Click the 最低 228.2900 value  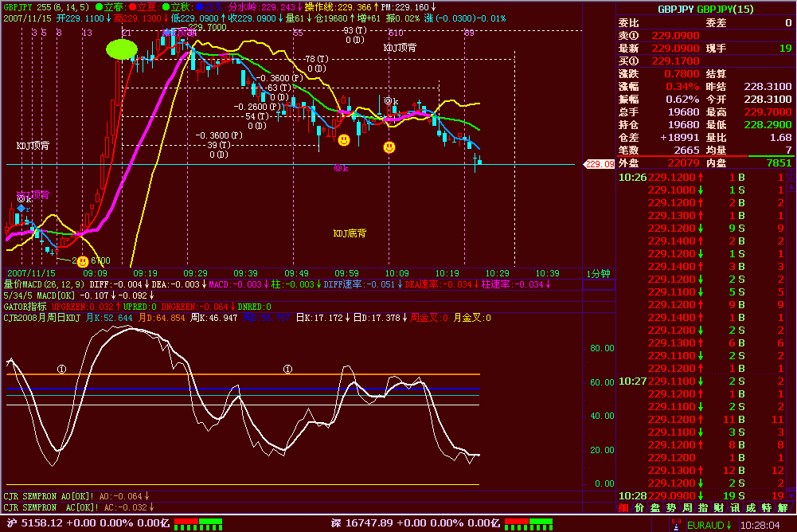(x=768, y=124)
